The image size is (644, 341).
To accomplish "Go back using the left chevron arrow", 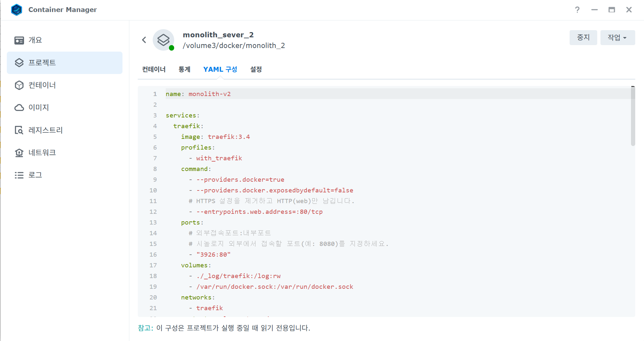I will click(144, 40).
